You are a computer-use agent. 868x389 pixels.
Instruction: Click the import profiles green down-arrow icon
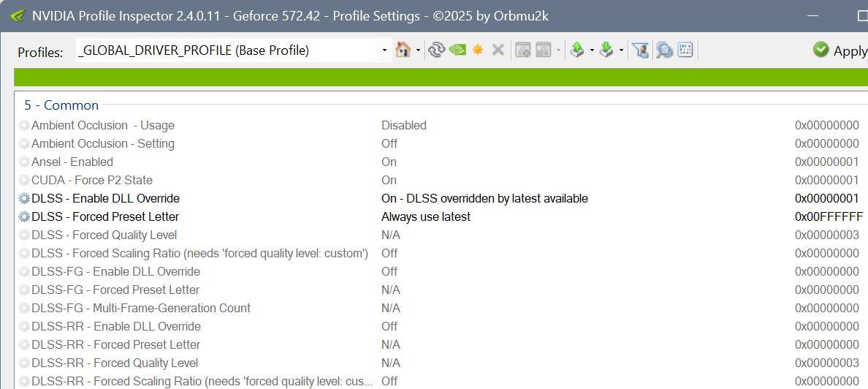click(x=606, y=50)
